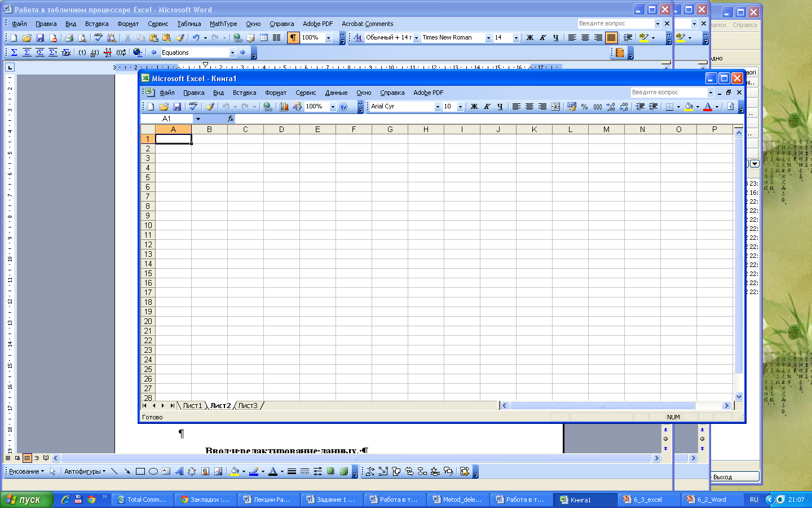The width and height of the screenshot is (812, 508).
Task: Run spell check in Excel toolbar
Action: click(193, 107)
